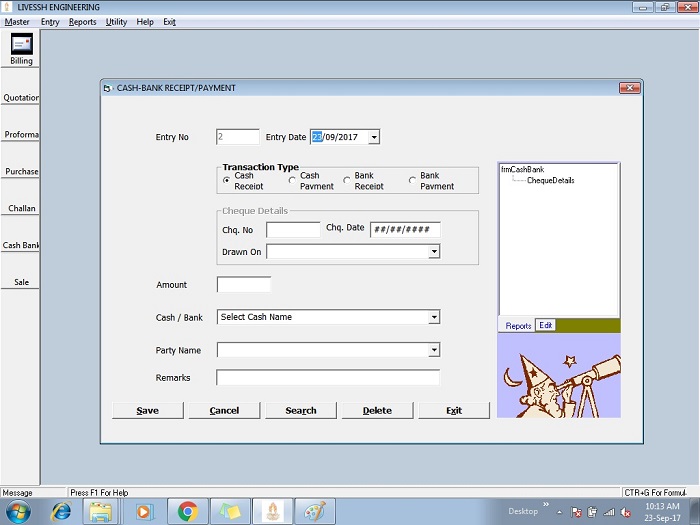Viewport: 700px width, 525px height.
Task: Click the Exit button in the form
Action: pos(454,410)
